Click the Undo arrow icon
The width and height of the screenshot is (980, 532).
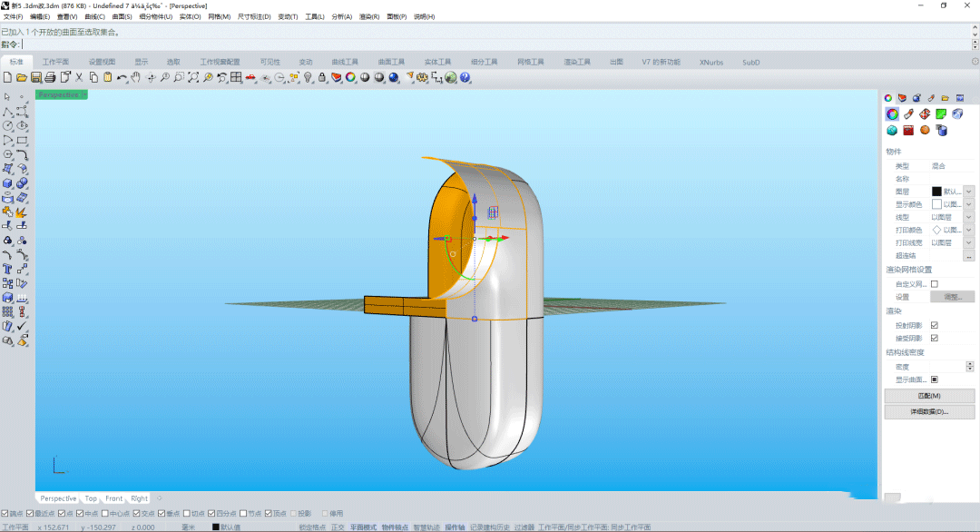pyautogui.click(x=122, y=78)
